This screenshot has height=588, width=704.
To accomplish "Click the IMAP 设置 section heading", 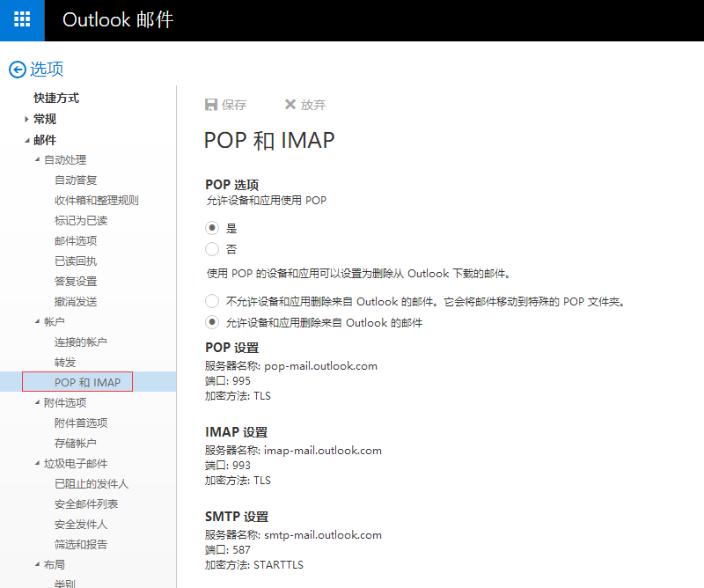I will click(237, 432).
